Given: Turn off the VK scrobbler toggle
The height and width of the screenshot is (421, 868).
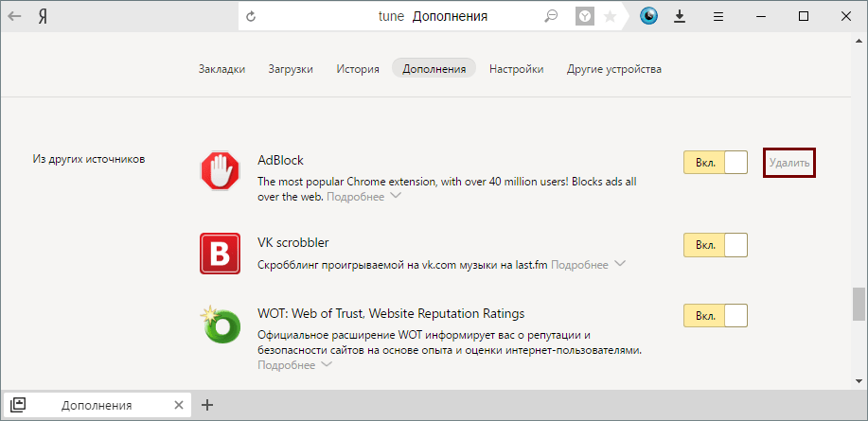Looking at the screenshot, I should pos(716,245).
